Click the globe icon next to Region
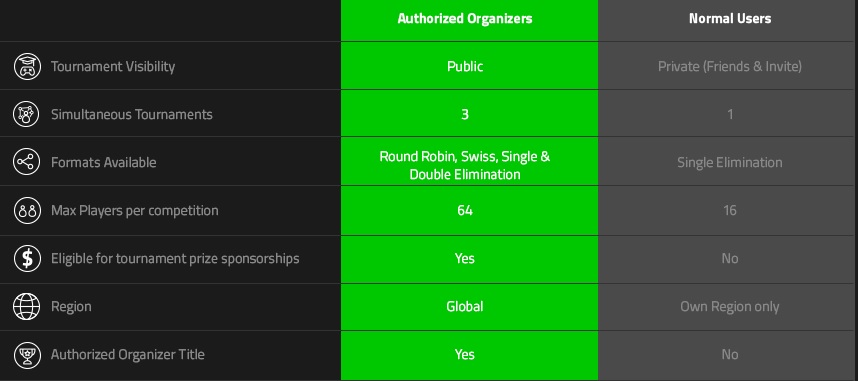Screen dimensions: 858x381 click(x=27, y=307)
